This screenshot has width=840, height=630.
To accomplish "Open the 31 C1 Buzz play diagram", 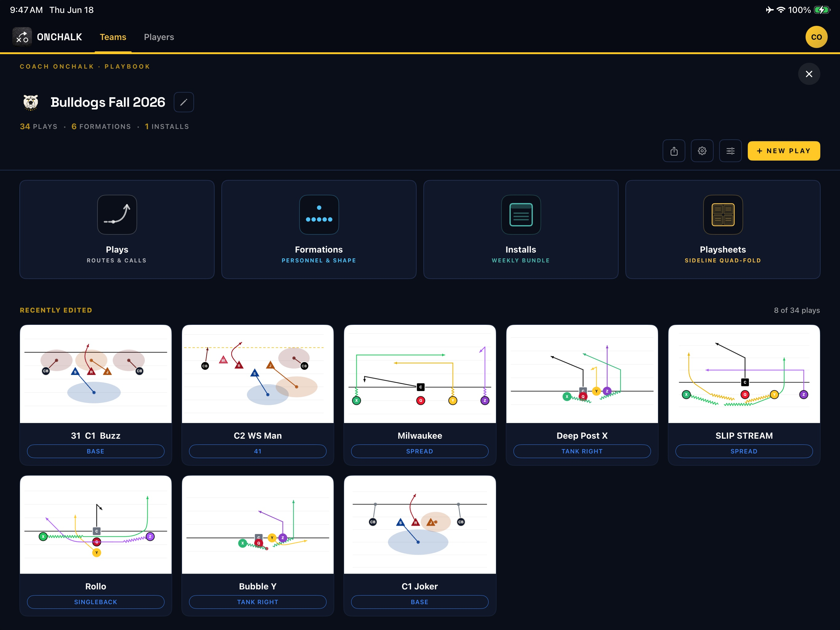I will point(96,374).
